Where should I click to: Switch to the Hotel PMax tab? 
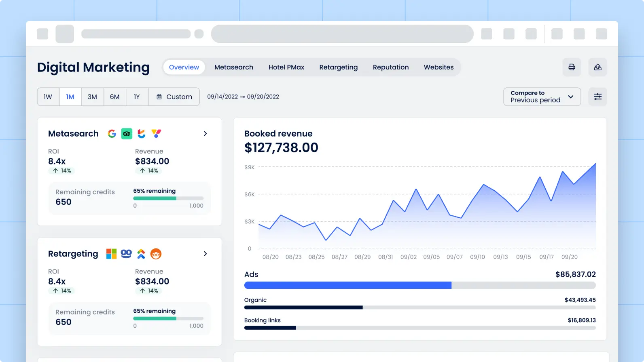(286, 67)
